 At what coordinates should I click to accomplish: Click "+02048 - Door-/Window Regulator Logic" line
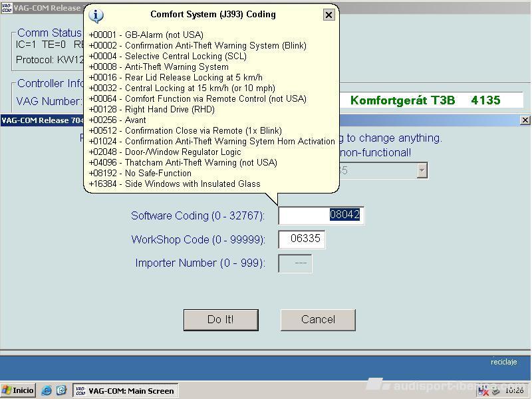click(x=165, y=152)
